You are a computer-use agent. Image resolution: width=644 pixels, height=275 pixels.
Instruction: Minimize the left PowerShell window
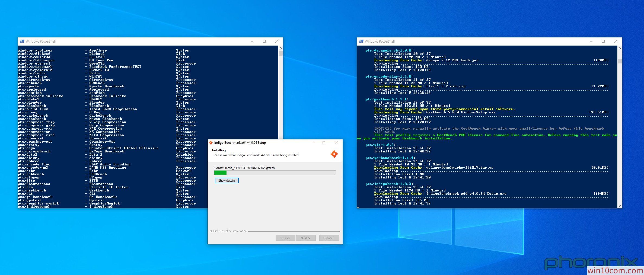252,41
